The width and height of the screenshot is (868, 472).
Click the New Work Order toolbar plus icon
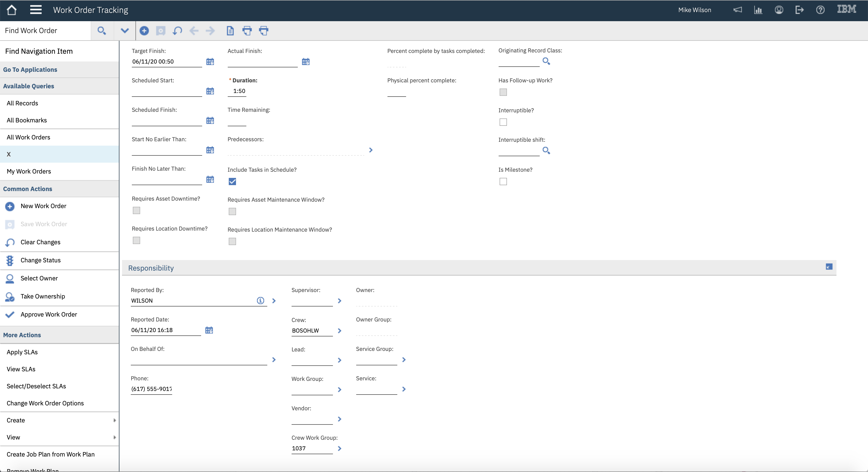[144, 31]
